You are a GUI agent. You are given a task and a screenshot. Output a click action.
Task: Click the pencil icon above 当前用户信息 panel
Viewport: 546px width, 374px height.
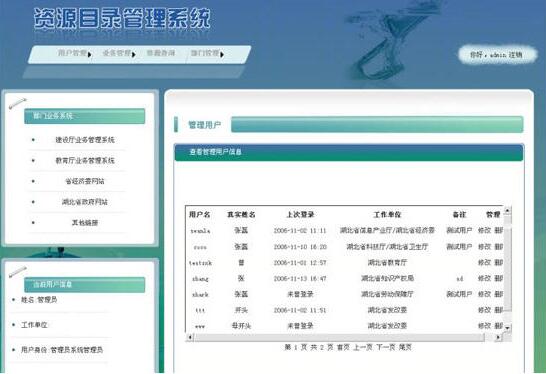[x=17, y=271]
